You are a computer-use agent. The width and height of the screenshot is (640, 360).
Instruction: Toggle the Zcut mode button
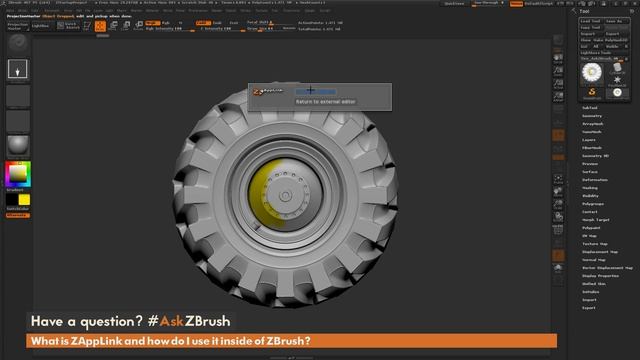point(233,23)
